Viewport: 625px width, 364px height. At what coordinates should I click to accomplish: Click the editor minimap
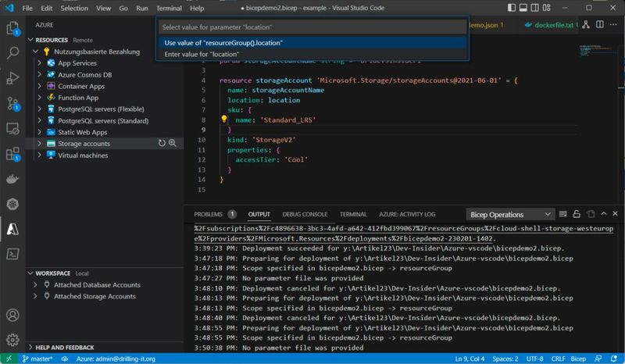point(597,50)
